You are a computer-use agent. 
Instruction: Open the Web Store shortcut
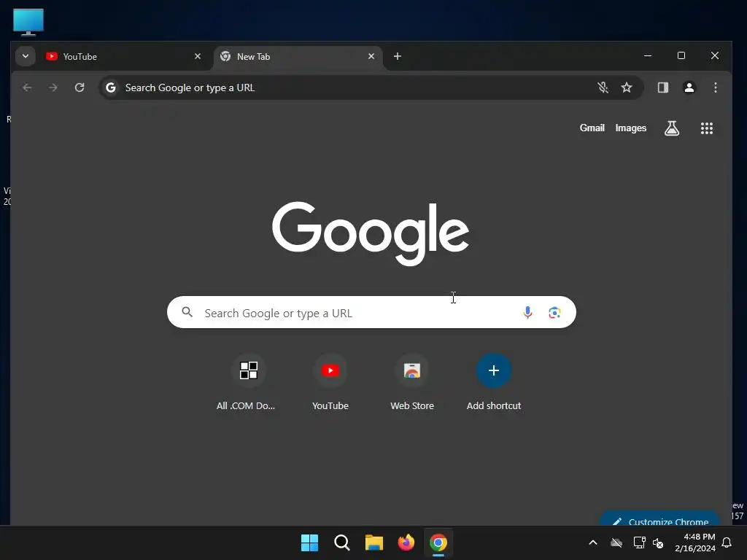click(x=412, y=384)
